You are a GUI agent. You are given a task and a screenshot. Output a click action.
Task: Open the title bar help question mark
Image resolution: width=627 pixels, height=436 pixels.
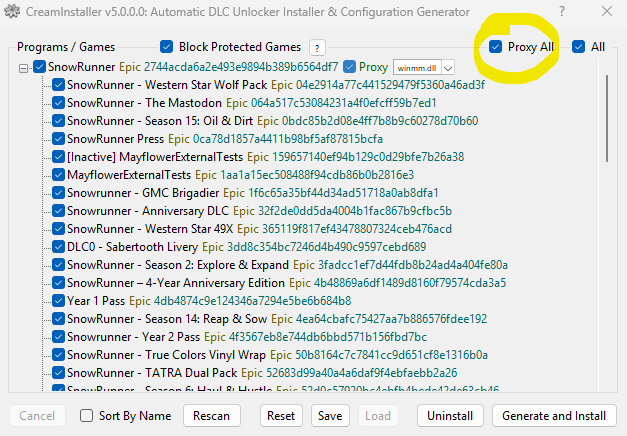point(562,11)
